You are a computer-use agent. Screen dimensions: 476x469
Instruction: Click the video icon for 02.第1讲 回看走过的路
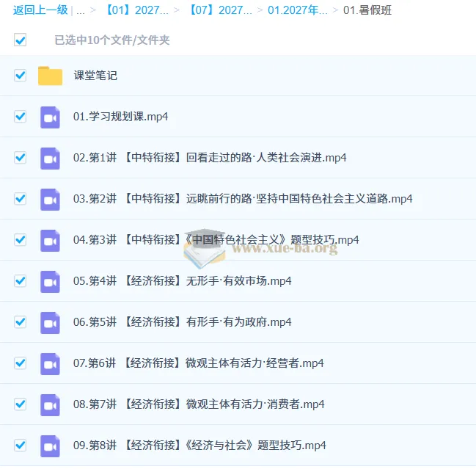pyautogui.click(x=50, y=159)
